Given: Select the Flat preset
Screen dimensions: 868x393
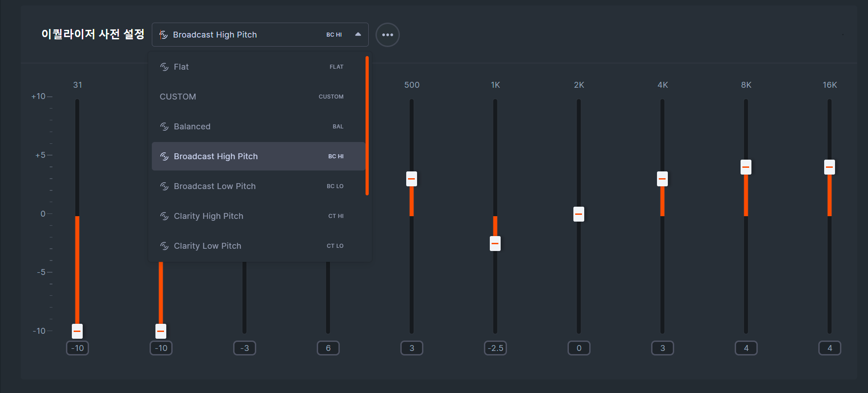Looking at the screenshot, I should pos(258,67).
